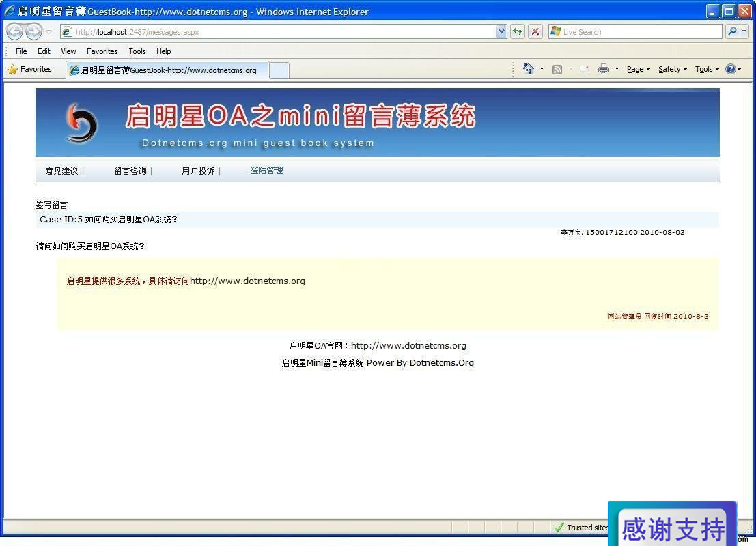This screenshot has width=756, height=546.
Task: Click the Read Mail icon
Action: click(585, 70)
